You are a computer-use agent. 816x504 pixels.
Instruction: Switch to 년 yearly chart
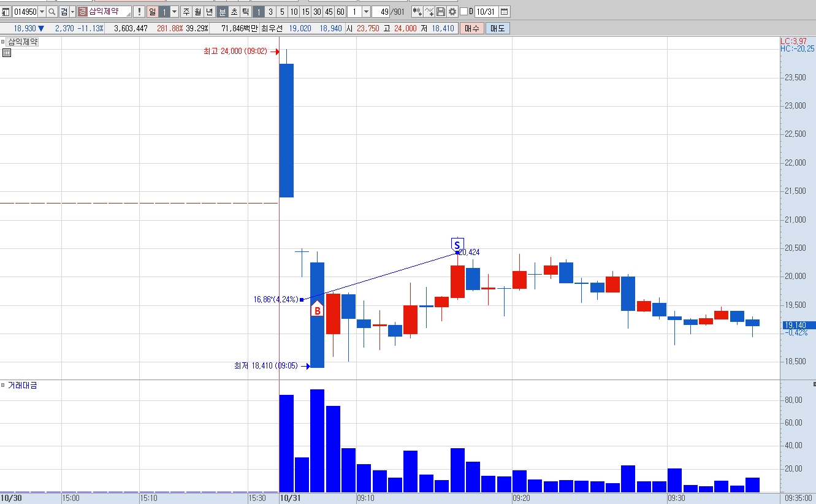pos(209,12)
